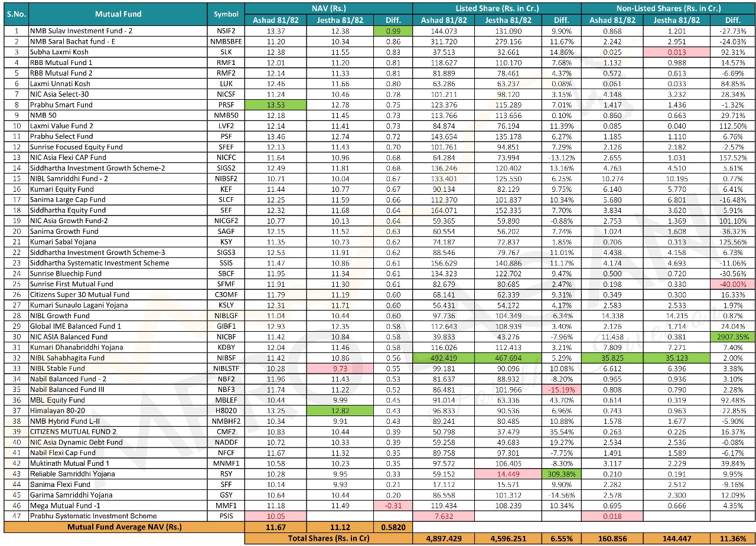Select the 'Sunrise Bluechip Fund' cell

(118, 274)
